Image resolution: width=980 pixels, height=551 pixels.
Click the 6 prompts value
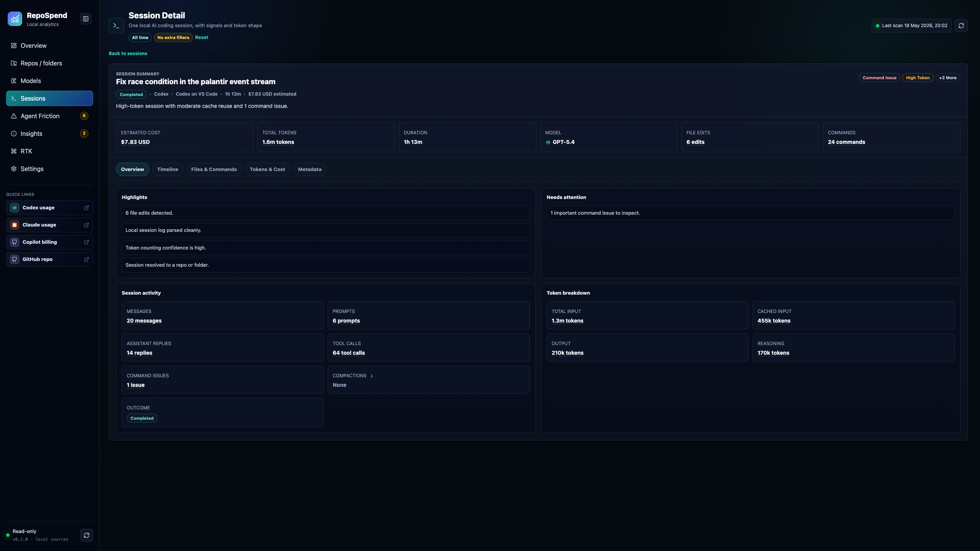[x=346, y=321]
